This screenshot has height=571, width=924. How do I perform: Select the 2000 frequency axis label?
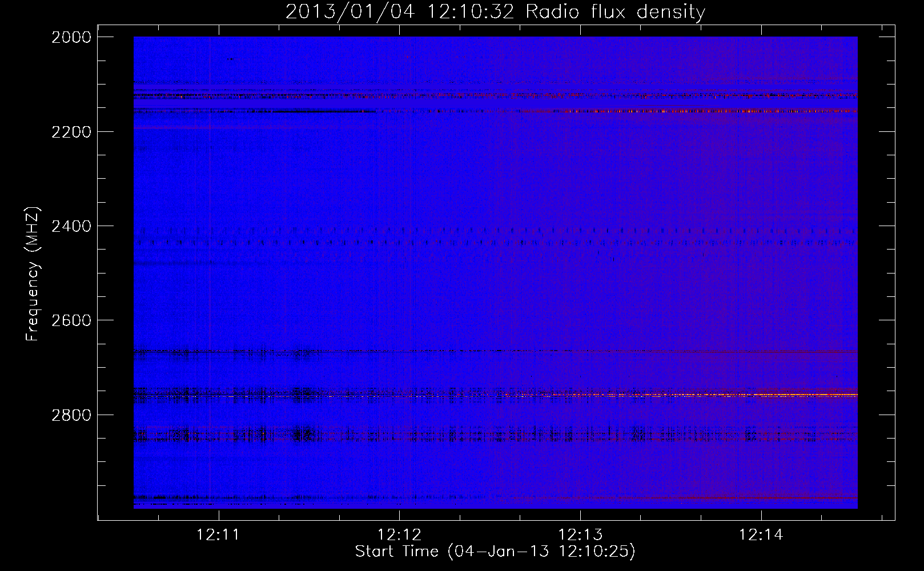point(71,37)
